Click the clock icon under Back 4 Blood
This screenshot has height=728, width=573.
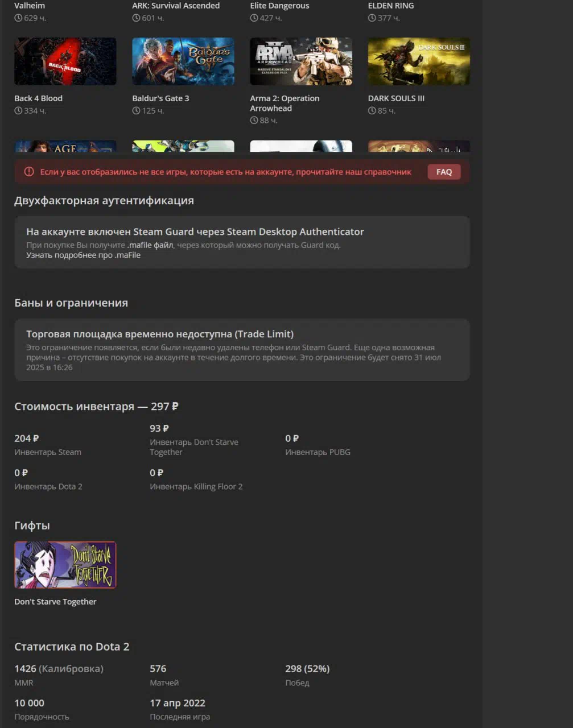[x=18, y=111]
